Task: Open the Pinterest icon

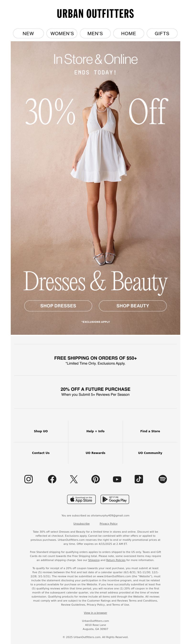Action: (96, 479)
